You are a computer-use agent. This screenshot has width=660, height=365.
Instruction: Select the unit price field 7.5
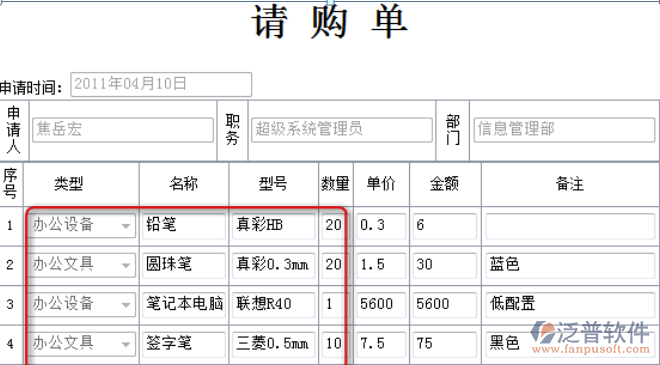[381, 344]
